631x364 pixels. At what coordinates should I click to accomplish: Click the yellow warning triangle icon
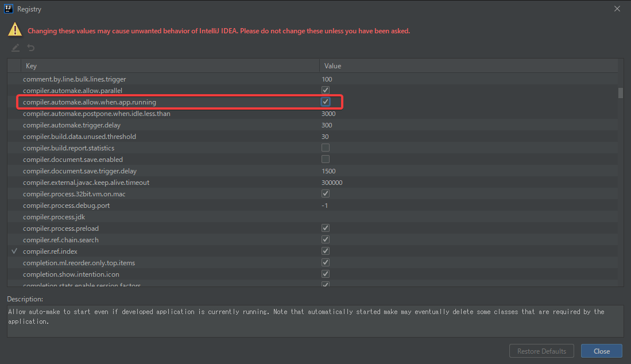click(16, 30)
